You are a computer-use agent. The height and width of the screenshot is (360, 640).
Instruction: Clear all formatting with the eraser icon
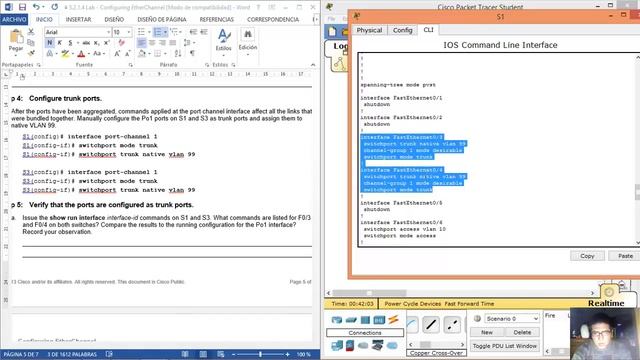coord(122,42)
